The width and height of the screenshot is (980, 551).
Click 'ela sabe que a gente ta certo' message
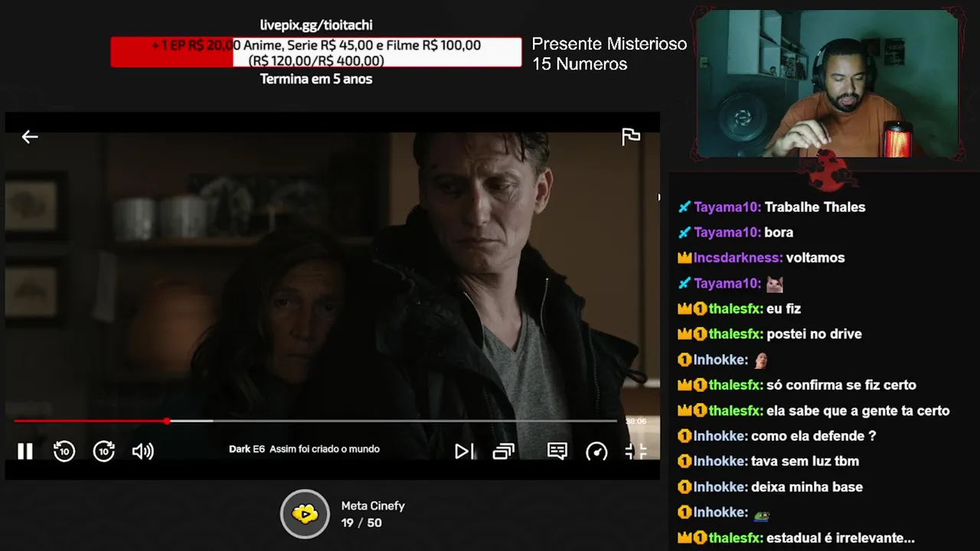coord(857,411)
